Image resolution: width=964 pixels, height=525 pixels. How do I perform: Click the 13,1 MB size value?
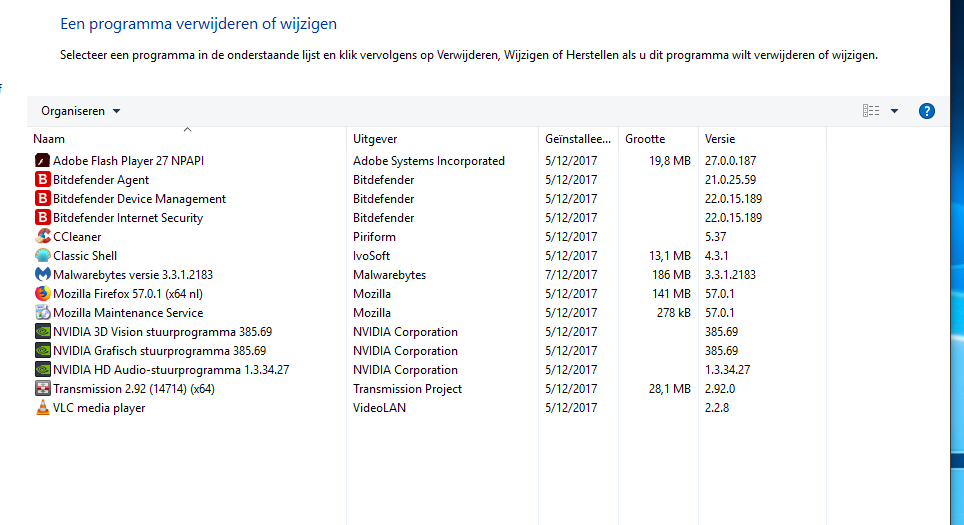(x=670, y=256)
